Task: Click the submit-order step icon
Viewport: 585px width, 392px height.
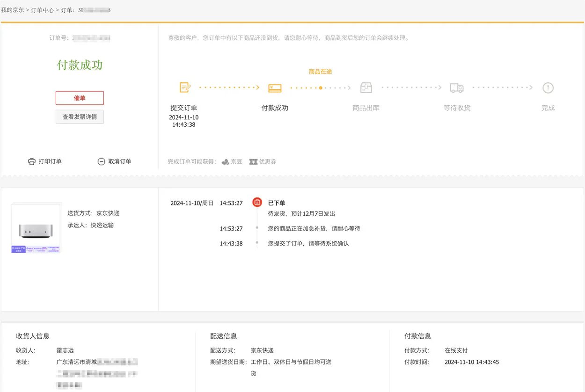Action: click(185, 87)
